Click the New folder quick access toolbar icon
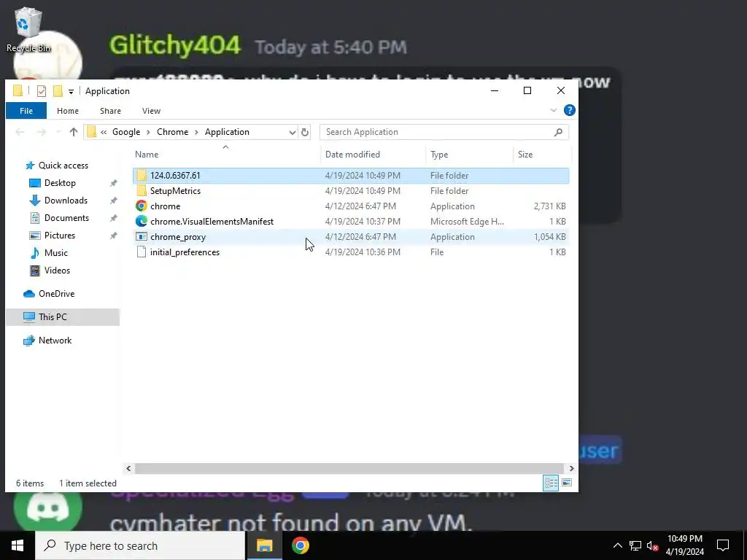This screenshot has height=560, width=747. (58, 91)
